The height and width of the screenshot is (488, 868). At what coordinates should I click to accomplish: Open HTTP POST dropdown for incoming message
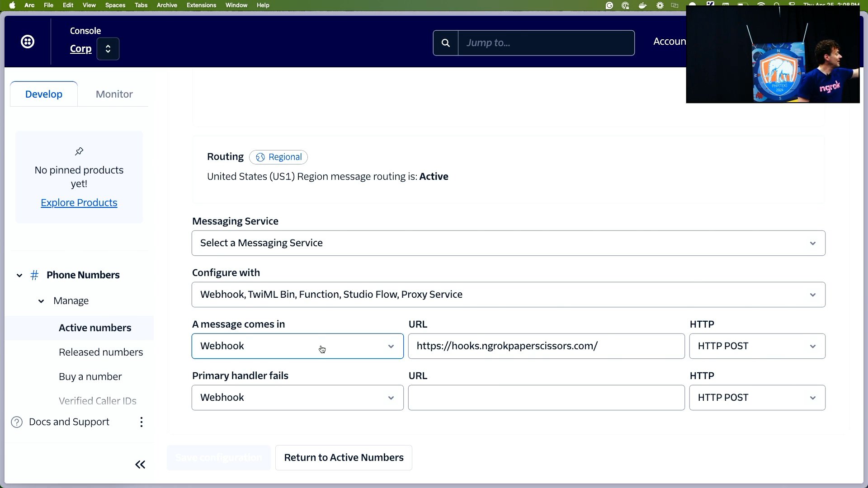pyautogui.click(x=757, y=346)
